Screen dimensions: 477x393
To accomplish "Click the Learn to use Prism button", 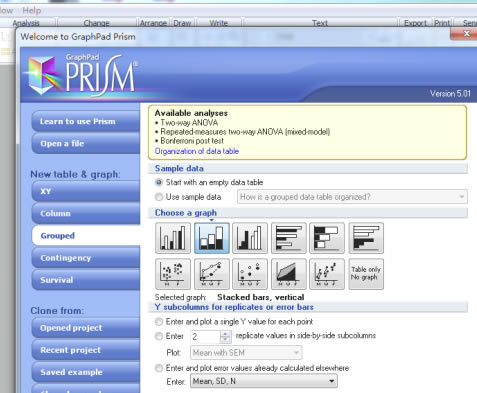I will (86, 121).
